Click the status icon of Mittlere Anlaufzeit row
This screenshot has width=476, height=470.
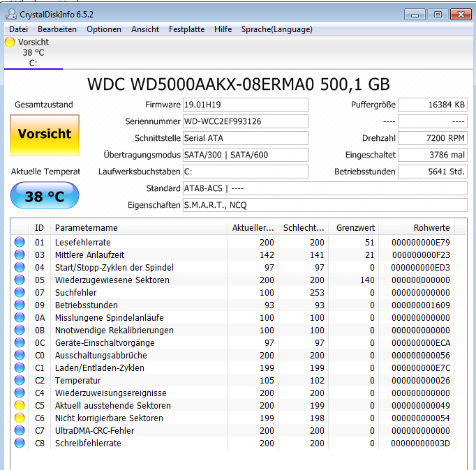[x=20, y=255]
